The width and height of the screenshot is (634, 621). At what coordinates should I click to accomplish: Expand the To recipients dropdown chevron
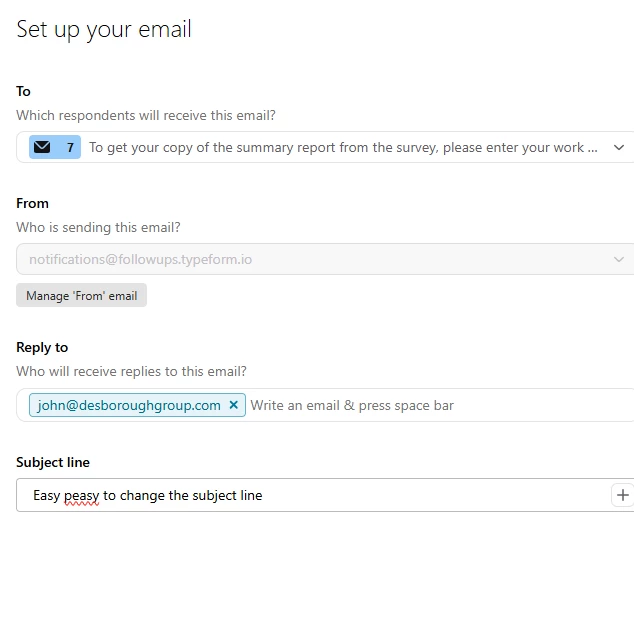(x=619, y=147)
